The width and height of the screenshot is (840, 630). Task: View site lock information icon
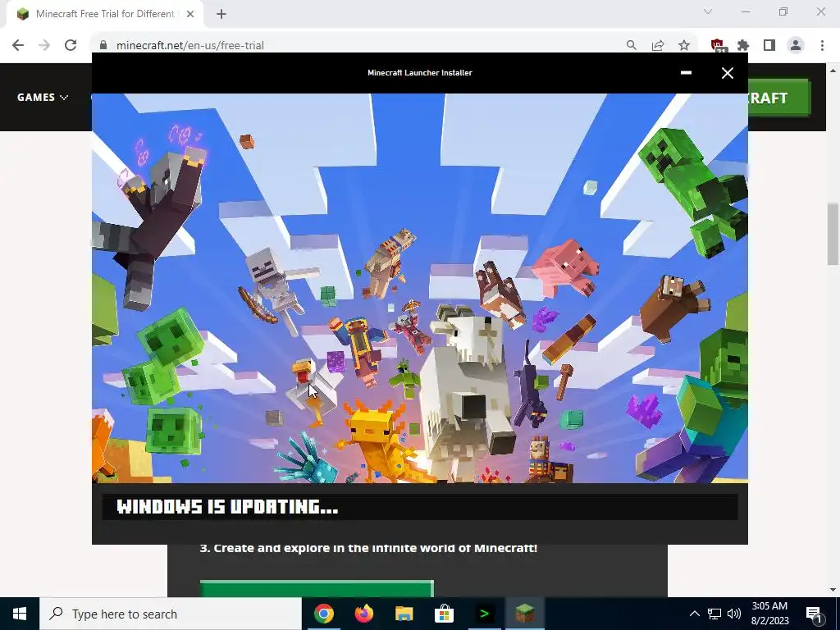tap(104, 46)
